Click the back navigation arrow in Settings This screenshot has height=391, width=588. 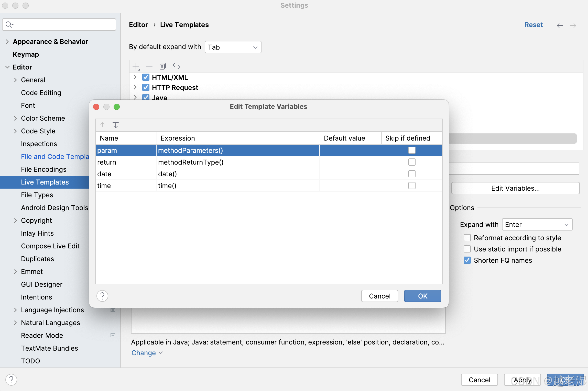pyautogui.click(x=560, y=25)
